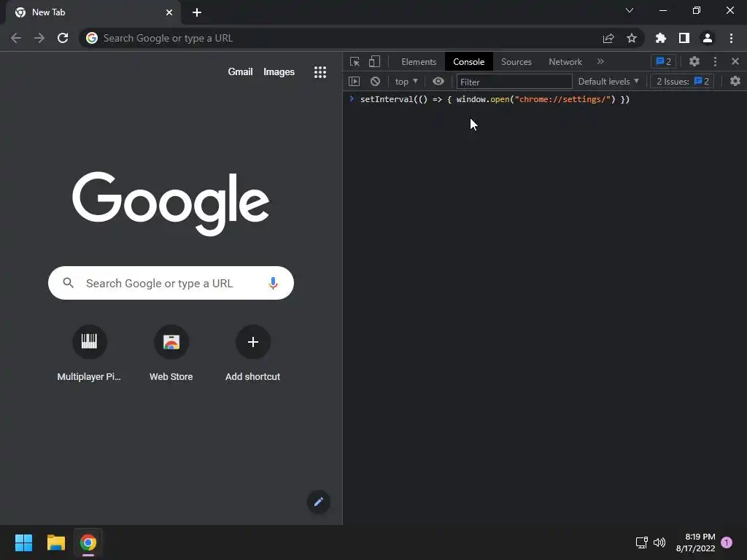Click the Chrome taskbar icon

tap(88, 542)
